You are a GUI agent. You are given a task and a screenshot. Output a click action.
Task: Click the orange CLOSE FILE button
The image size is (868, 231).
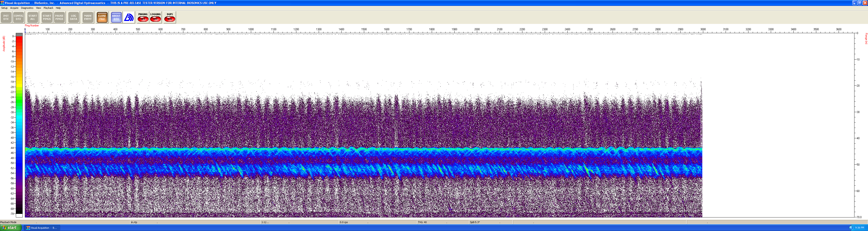(102, 18)
